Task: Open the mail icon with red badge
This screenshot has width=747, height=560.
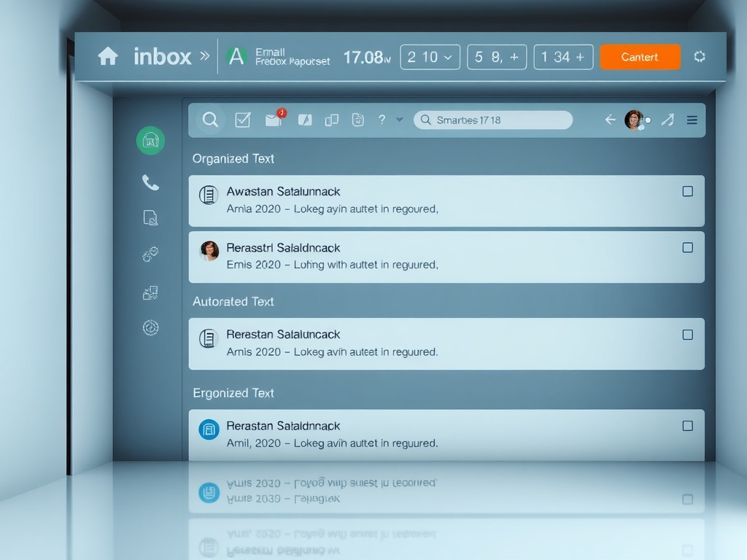Action: (x=274, y=120)
